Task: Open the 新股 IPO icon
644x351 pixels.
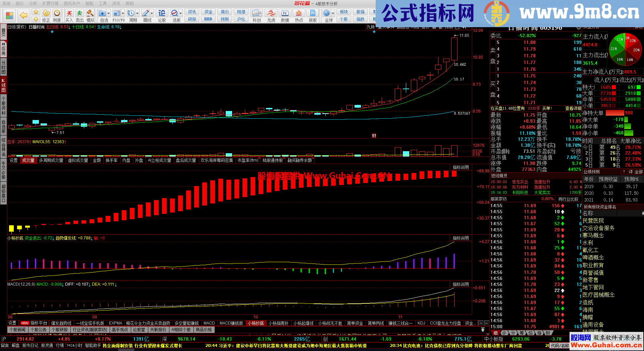Action: (x=313, y=15)
